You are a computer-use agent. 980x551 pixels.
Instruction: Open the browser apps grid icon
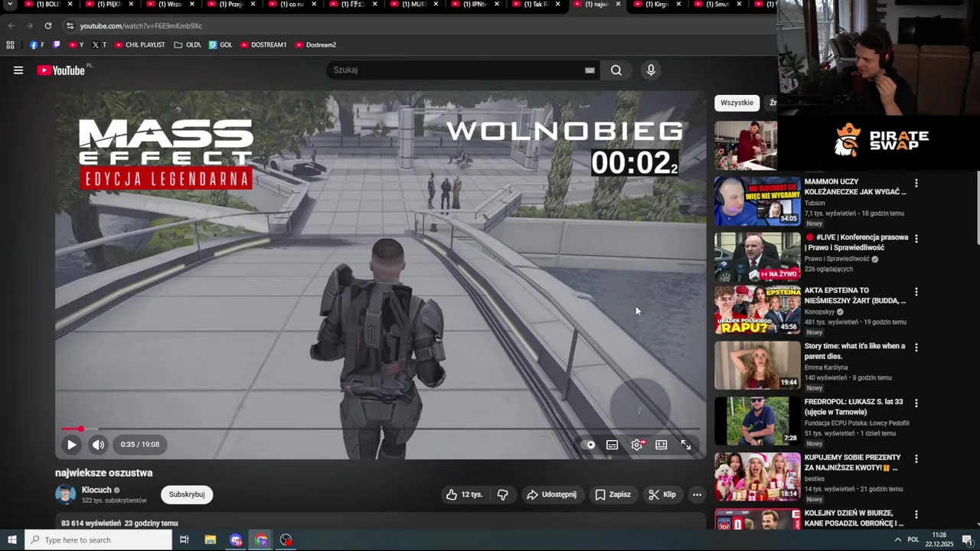pos(11,45)
